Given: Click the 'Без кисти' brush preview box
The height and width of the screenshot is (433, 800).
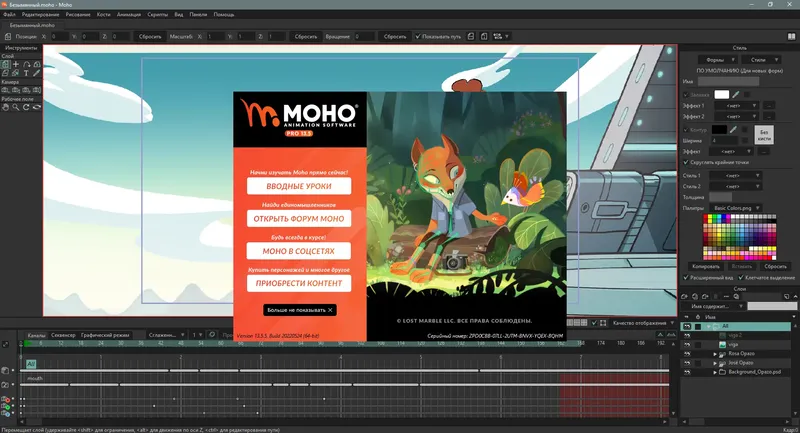Looking at the screenshot, I should pyautogui.click(x=764, y=135).
